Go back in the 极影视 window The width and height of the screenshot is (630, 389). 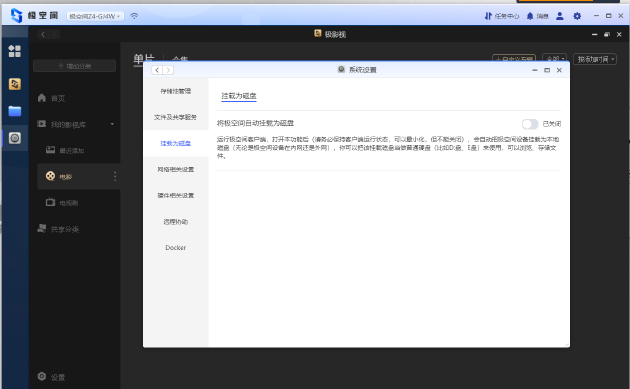[43, 35]
